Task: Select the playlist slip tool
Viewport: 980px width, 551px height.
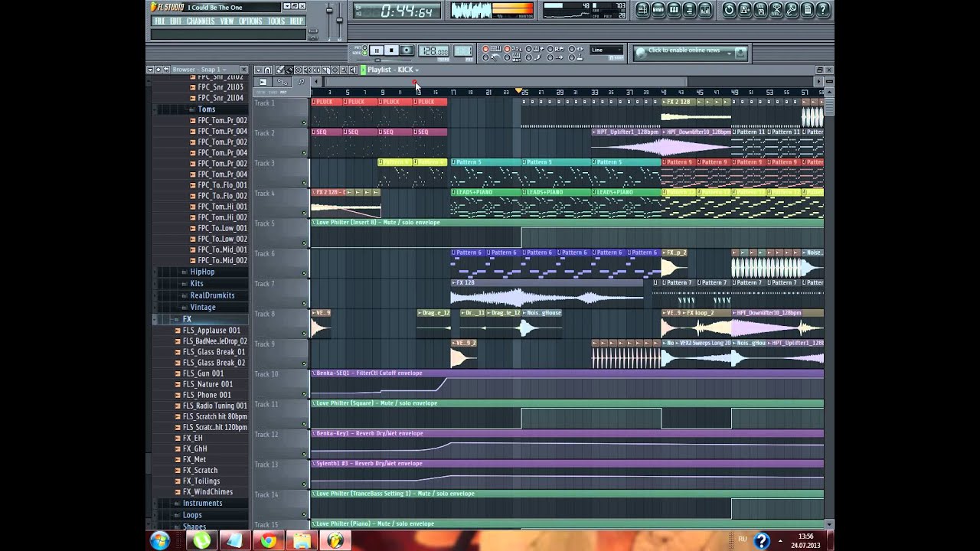Action: point(317,70)
